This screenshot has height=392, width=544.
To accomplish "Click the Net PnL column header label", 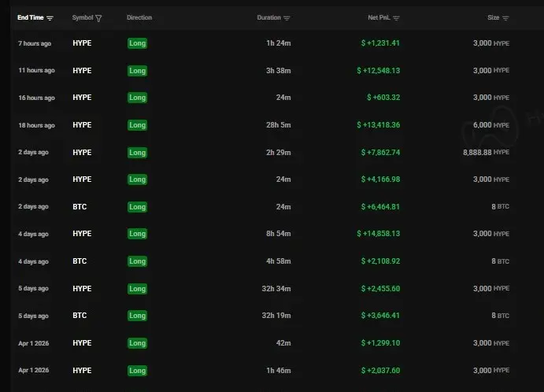I will pyautogui.click(x=379, y=17).
